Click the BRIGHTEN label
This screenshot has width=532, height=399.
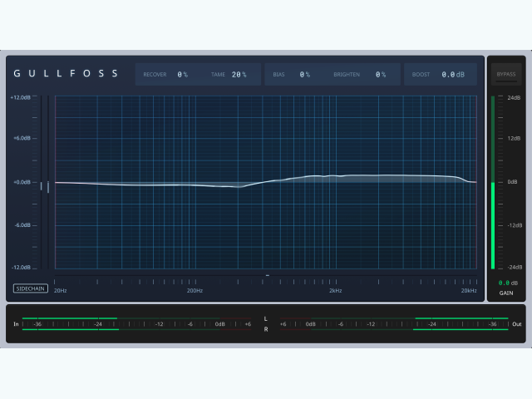347,75
